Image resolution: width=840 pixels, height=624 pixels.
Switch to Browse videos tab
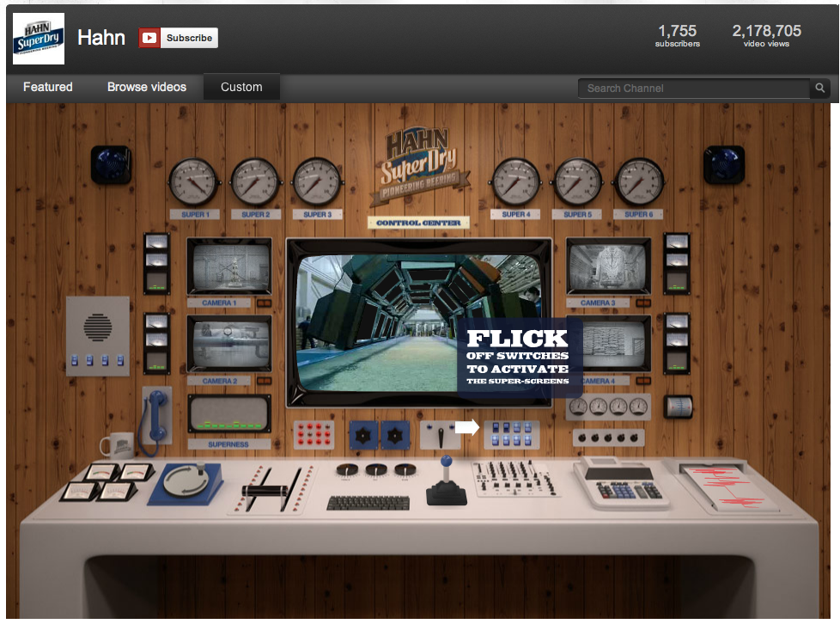(x=147, y=87)
